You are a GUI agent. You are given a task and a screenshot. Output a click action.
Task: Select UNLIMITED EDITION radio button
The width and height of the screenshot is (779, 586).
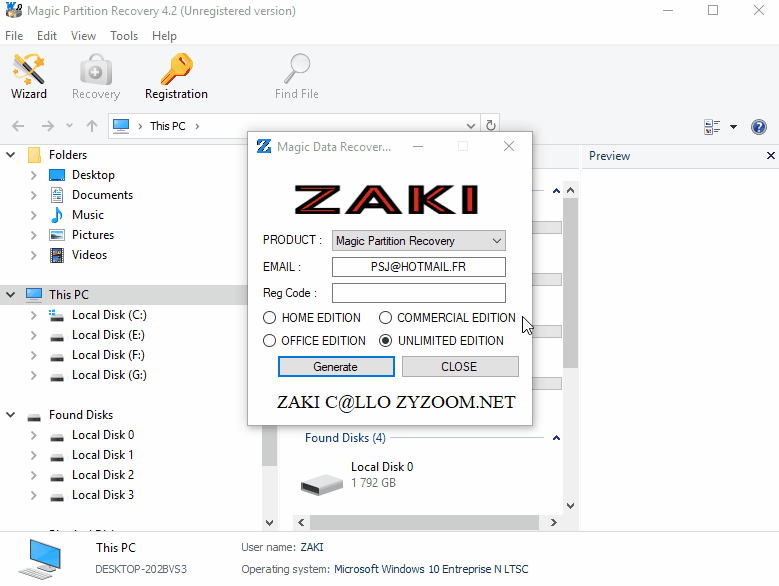point(386,341)
